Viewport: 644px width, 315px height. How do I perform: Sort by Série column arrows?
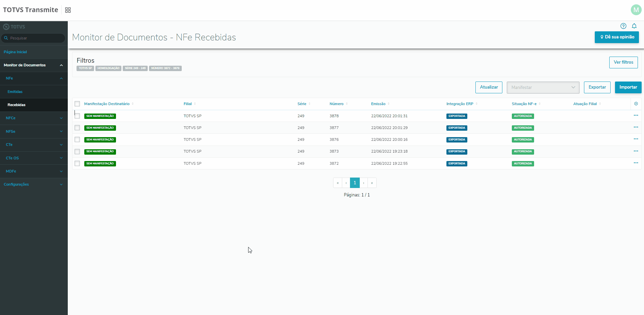(310, 104)
